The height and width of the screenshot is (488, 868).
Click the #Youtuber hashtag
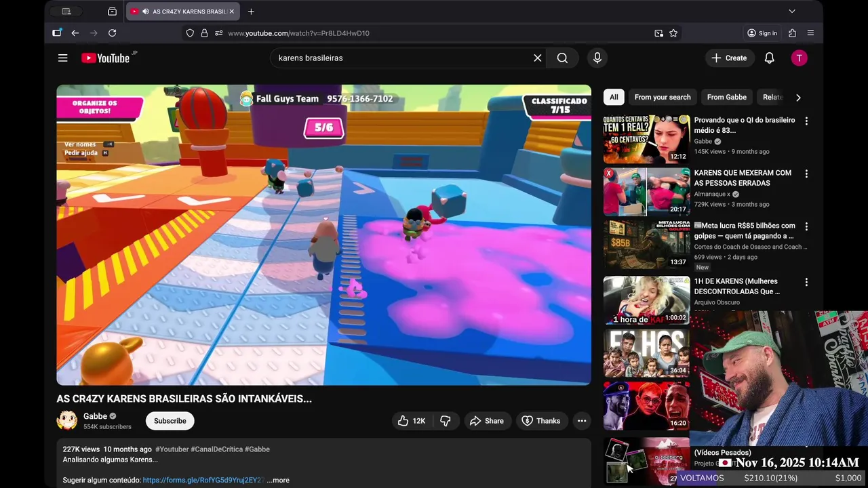172,449
